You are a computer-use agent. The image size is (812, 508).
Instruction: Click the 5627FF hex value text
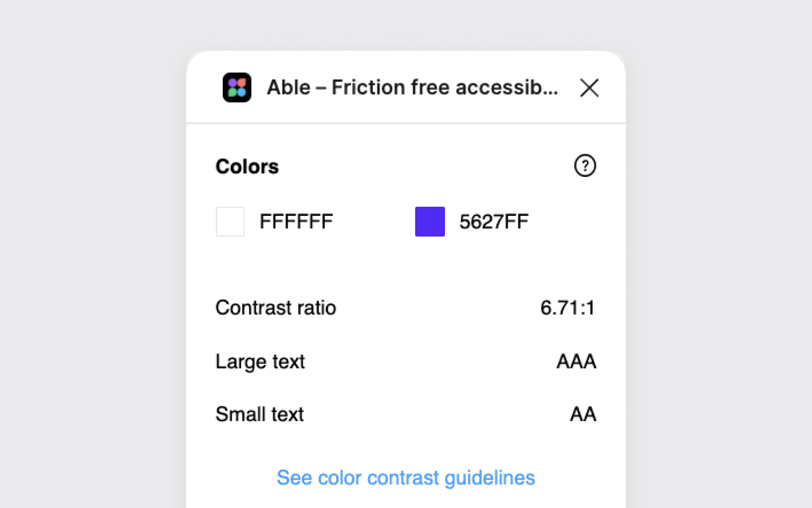click(x=494, y=221)
